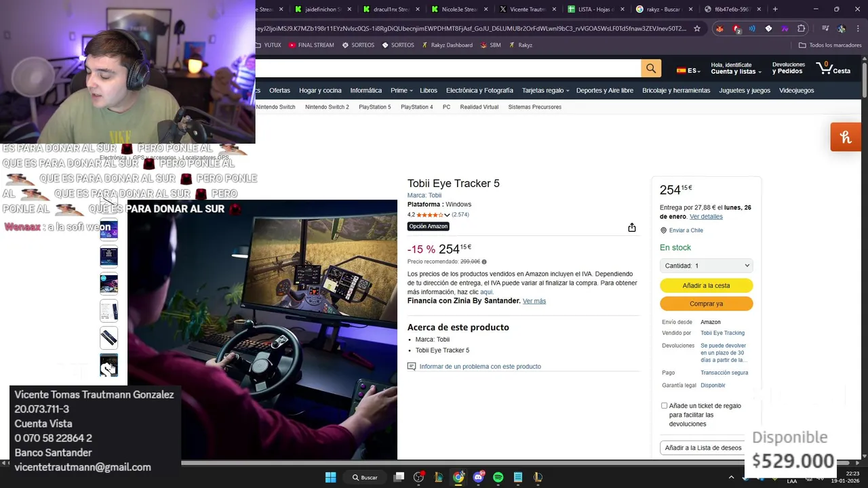Open the Rakyz Dashboard bookmark
868x488 pixels.
(x=447, y=45)
